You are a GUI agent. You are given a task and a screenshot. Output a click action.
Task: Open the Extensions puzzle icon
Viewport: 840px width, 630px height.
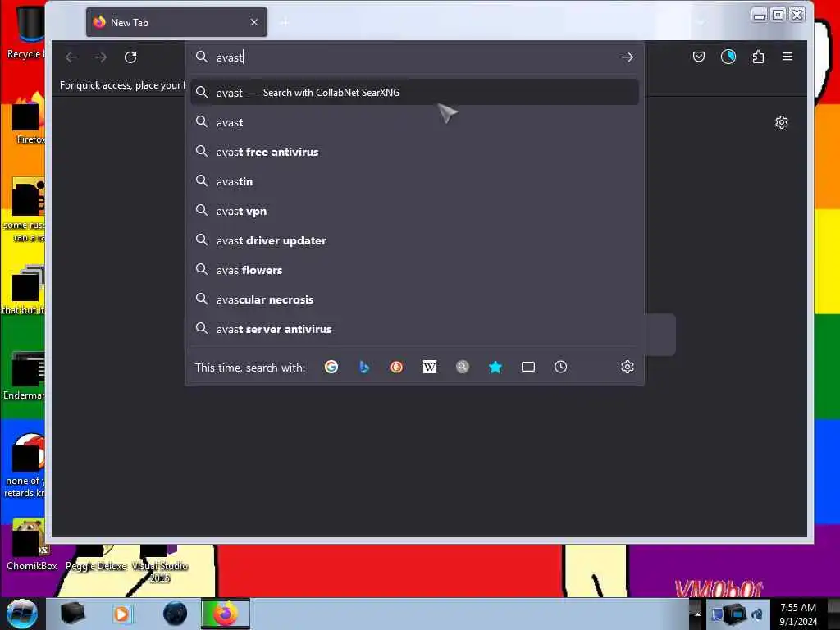[x=758, y=57]
